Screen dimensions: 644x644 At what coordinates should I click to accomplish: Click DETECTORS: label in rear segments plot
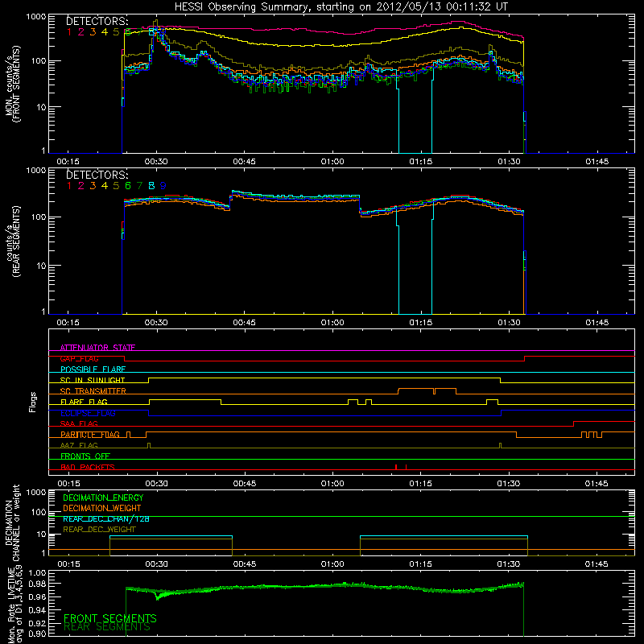97,175
